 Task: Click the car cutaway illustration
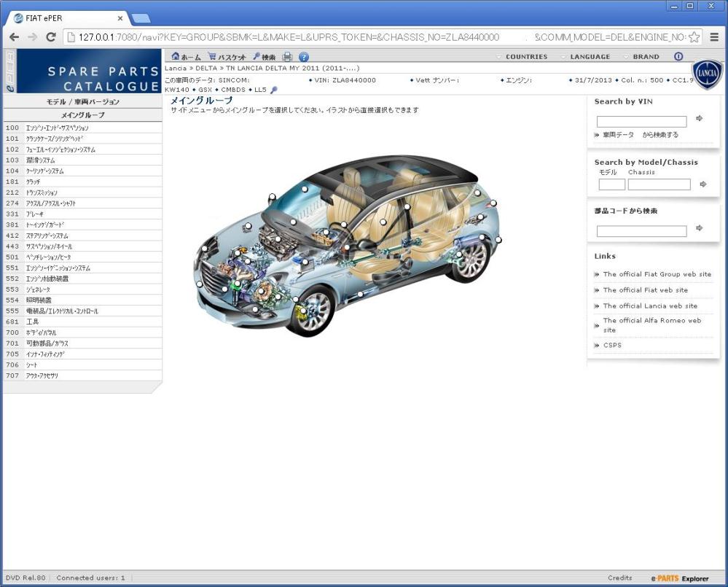click(348, 245)
